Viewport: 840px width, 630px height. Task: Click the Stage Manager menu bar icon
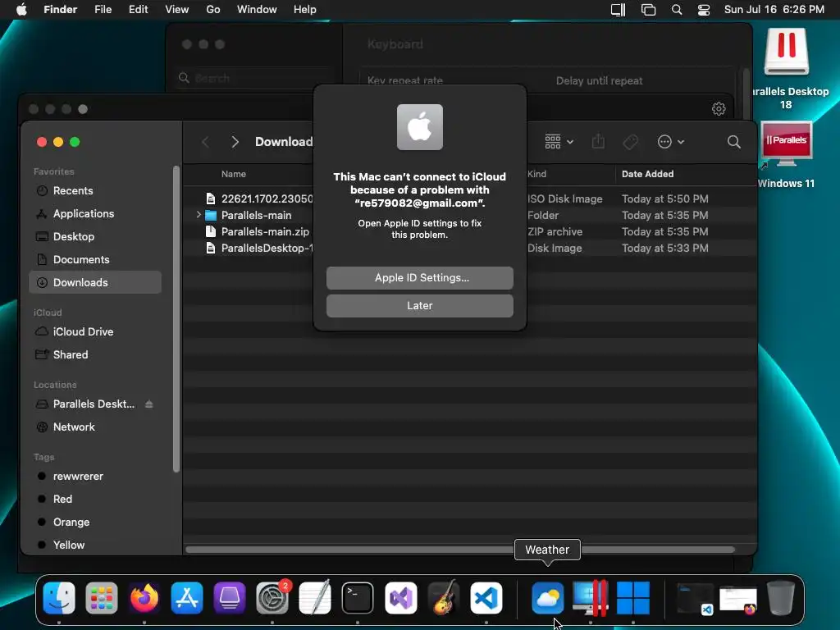648,10
